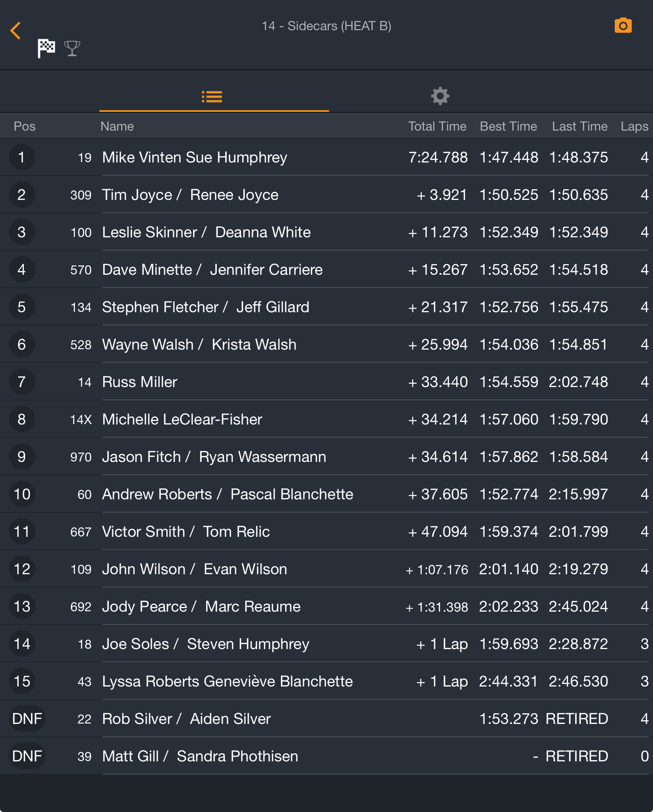This screenshot has width=653, height=812.
Task: Tap the DNF badge for Matt Gill
Action: tap(27, 756)
